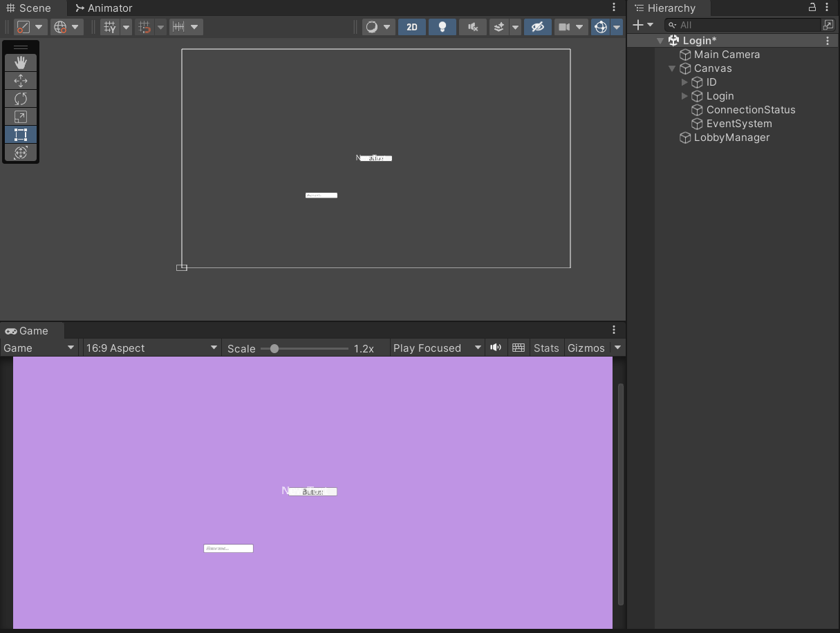Viewport: 840px width, 633px height.
Task: Select the ID object row in Hierarchy
Action: (x=745, y=82)
